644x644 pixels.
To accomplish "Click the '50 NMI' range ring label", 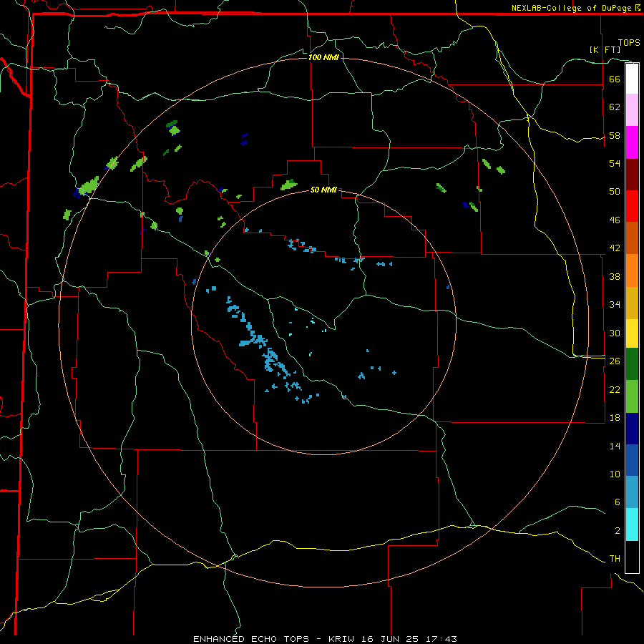I will [x=323, y=190].
